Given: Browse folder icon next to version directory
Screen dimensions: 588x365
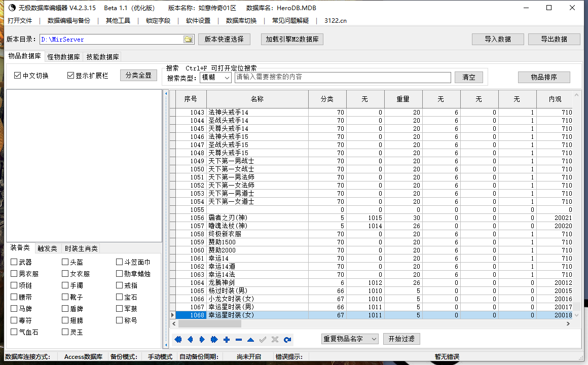Looking at the screenshot, I should point(188,40).
